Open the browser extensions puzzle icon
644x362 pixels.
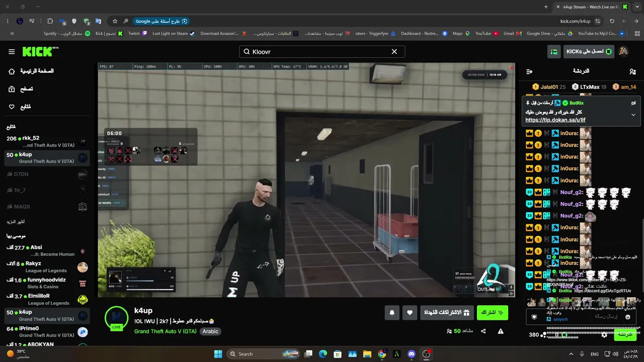(x=50, y=21)
